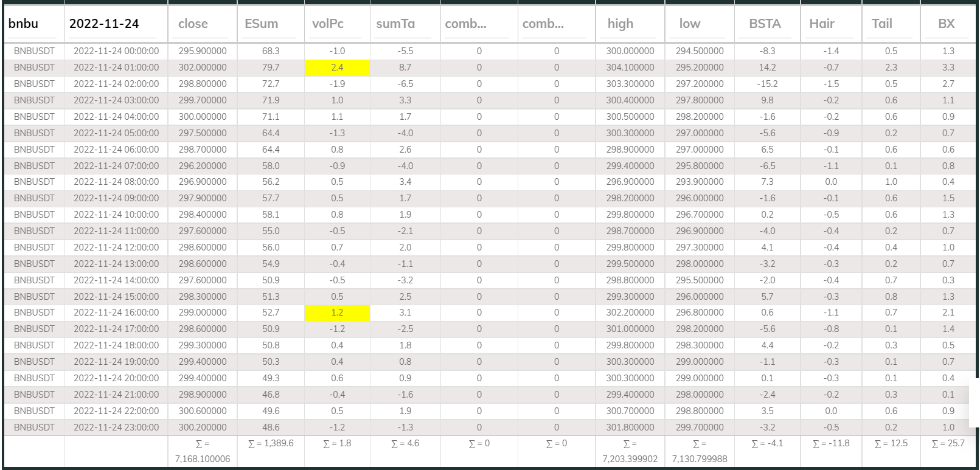Click ESum value 68.3
This screenshot has width=980, height=470.
point(271,51)
